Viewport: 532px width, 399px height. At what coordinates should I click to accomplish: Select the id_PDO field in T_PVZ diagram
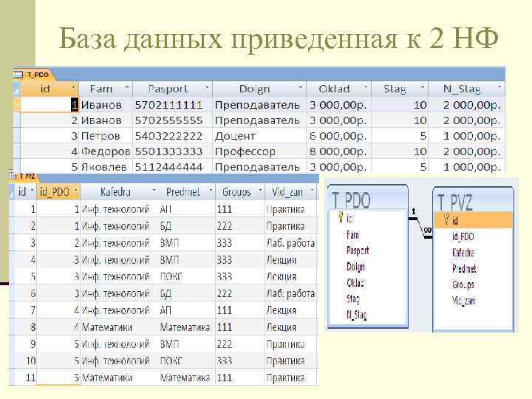coord(463,236)
